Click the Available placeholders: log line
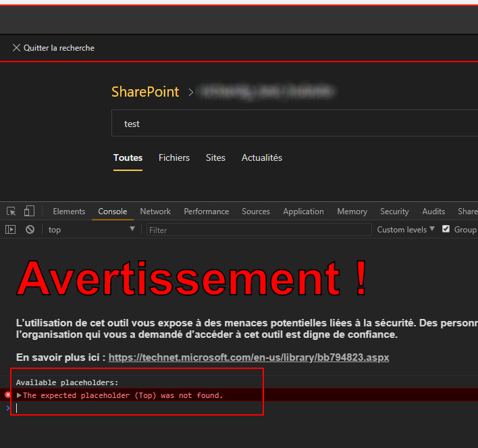This screenshot has width=478, height=448. pyautogui.click(x=67, y=382)
